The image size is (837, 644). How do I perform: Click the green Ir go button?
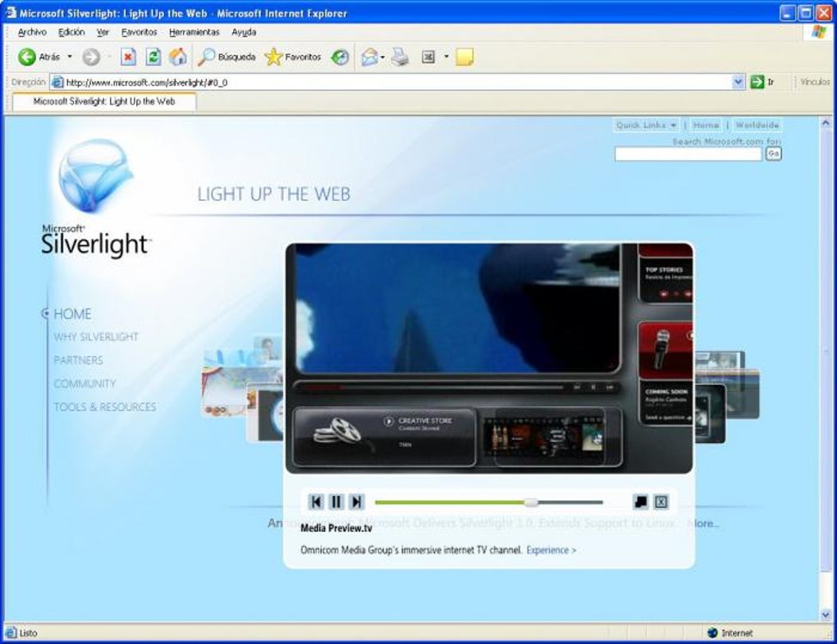(757, 82)
